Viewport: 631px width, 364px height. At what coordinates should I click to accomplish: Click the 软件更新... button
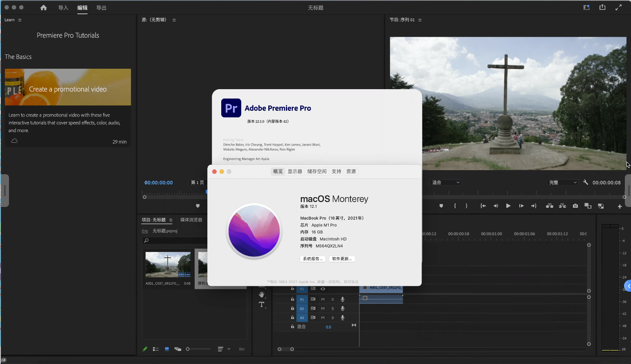342,259
